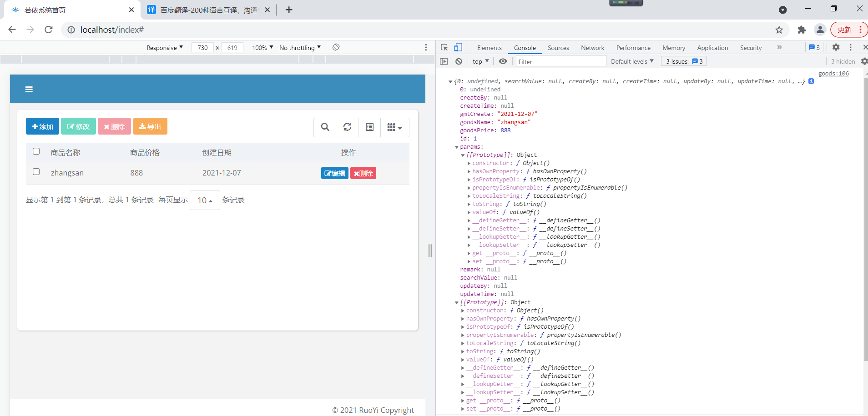Click the site information icon in address bar

click(71, 30)
